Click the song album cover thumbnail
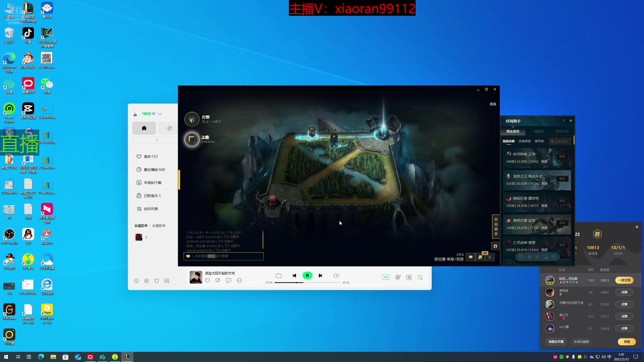 (196, 277)
